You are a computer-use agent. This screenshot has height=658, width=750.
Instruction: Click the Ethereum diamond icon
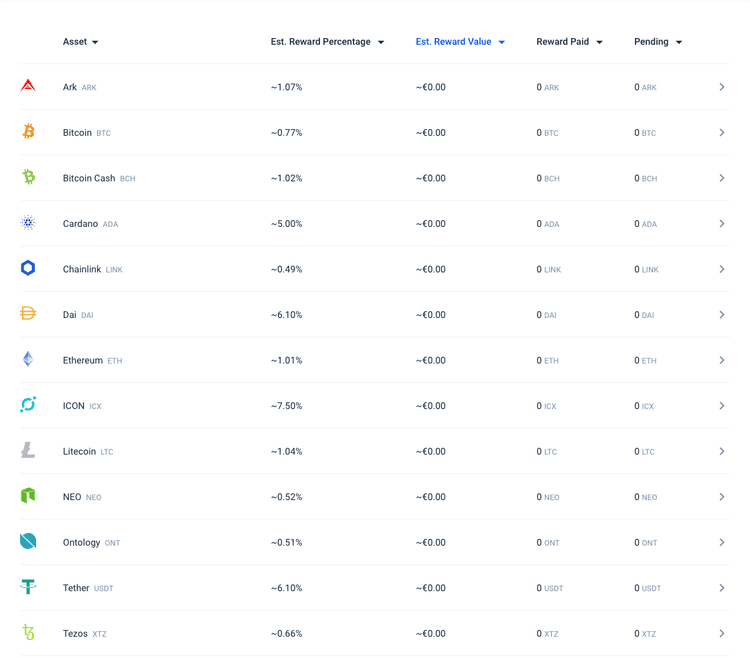(28, 359)
